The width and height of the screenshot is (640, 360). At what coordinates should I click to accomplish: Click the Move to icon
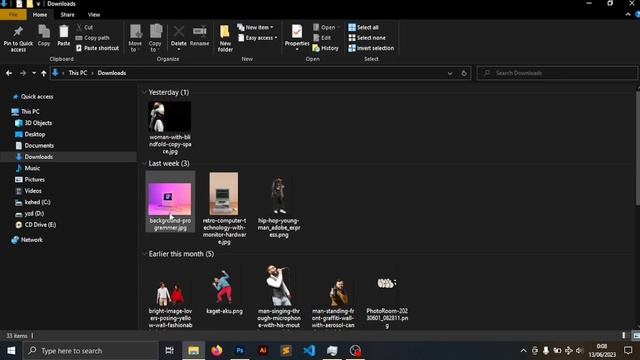(135, 31)
